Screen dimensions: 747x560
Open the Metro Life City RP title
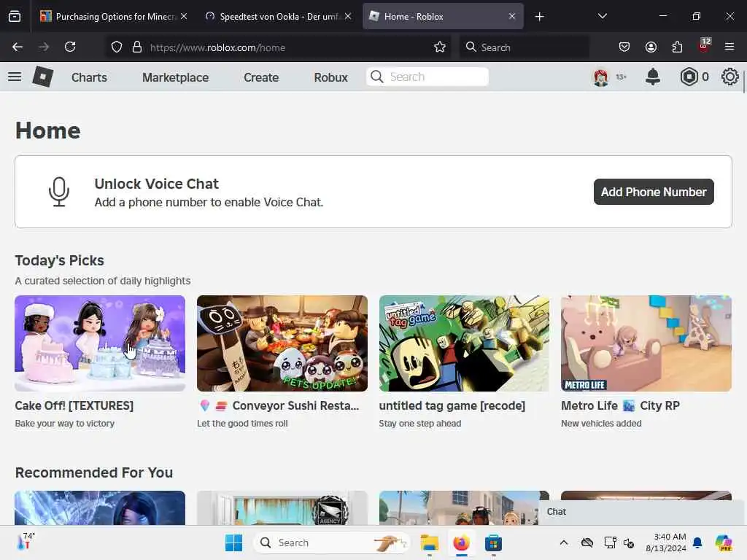click(x=620, y=405)
